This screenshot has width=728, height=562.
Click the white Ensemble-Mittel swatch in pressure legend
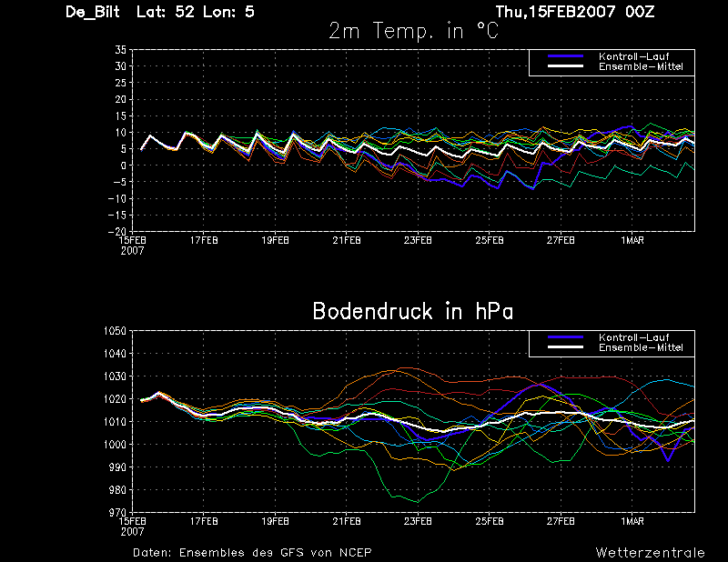(565, 347)
